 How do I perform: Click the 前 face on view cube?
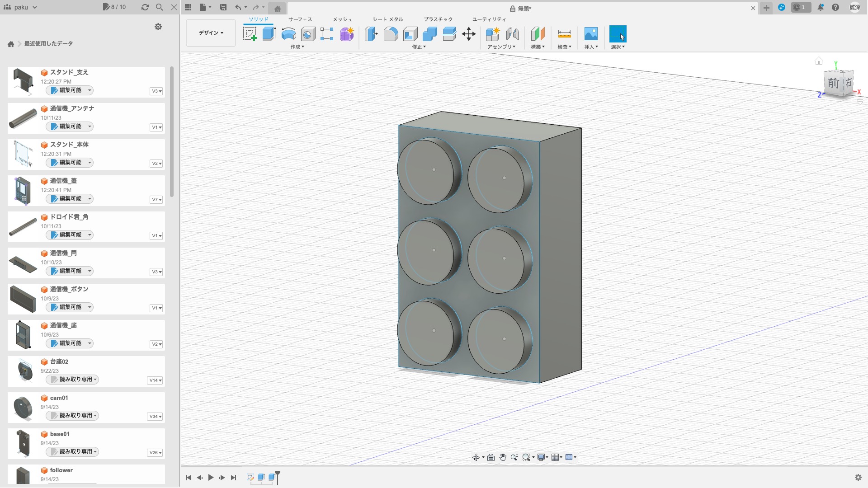tap(833, 83)
